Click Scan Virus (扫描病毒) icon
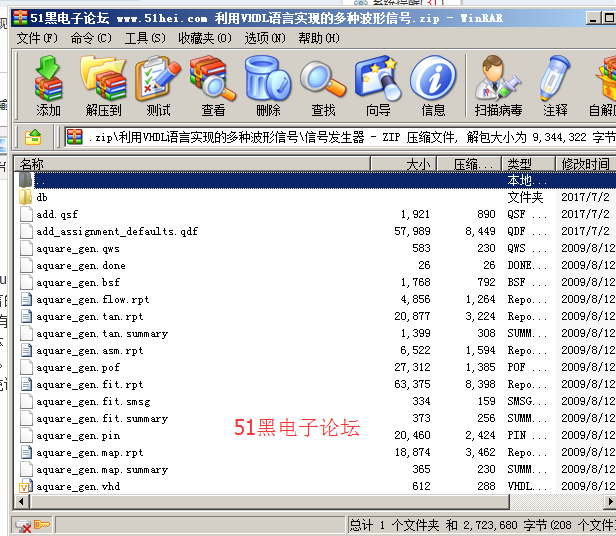 [x=498, y=78]
